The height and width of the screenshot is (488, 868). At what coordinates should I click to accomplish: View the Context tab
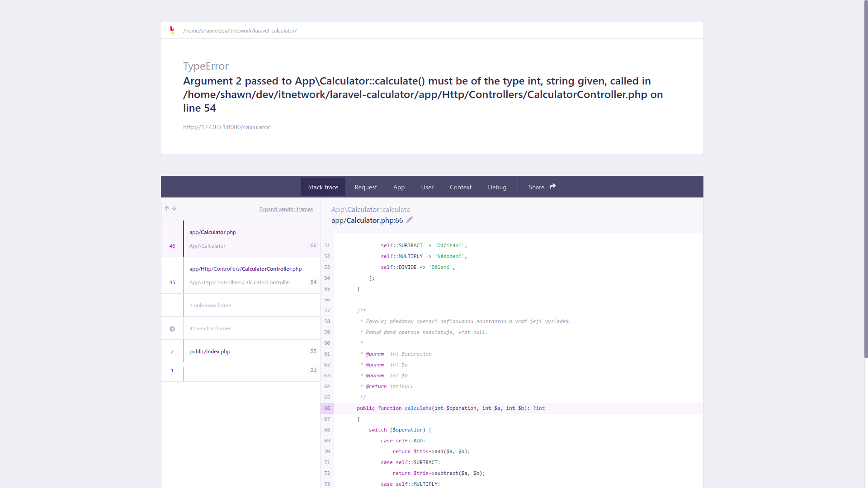click(460, 187)
